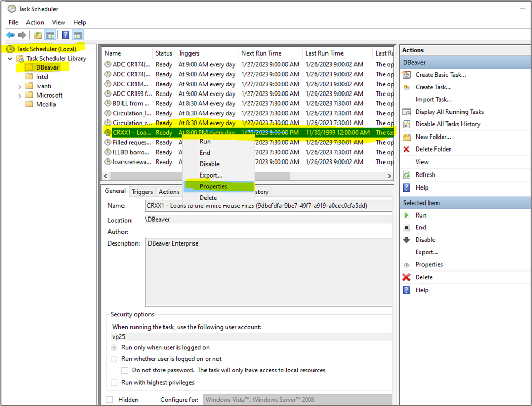The width and height of the screenshot is (532, 406).
Task: Click green Run arrow in Selected Item
Action: [x=406, y=215]
